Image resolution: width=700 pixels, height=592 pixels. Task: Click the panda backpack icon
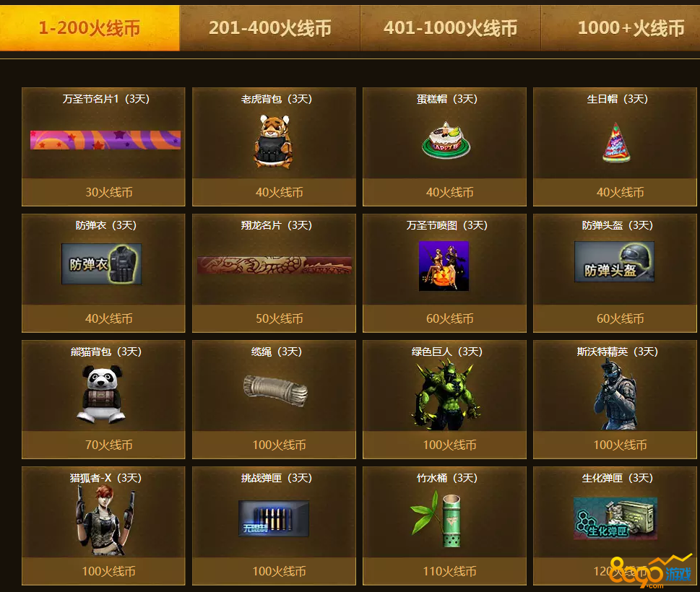coord(101,394)
